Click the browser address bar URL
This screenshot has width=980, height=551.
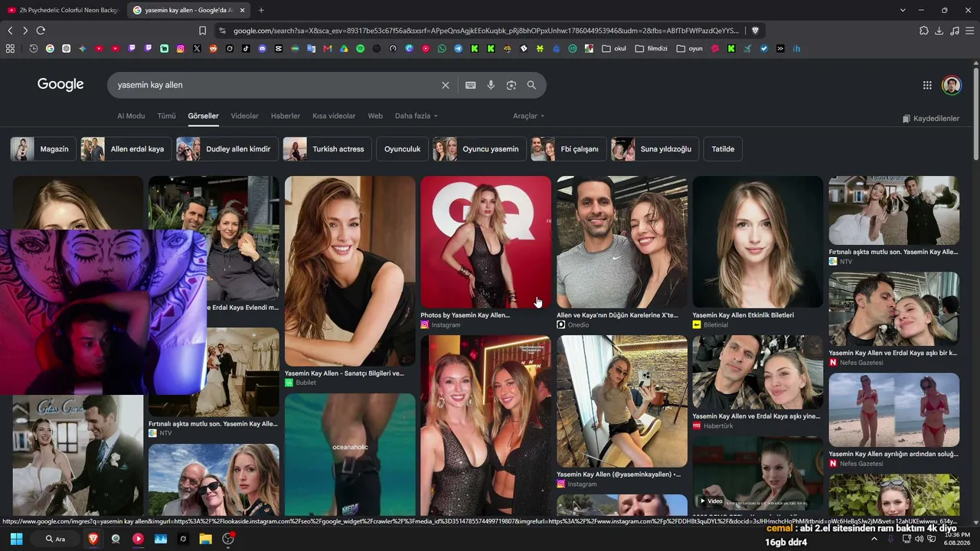coord(486,31)
